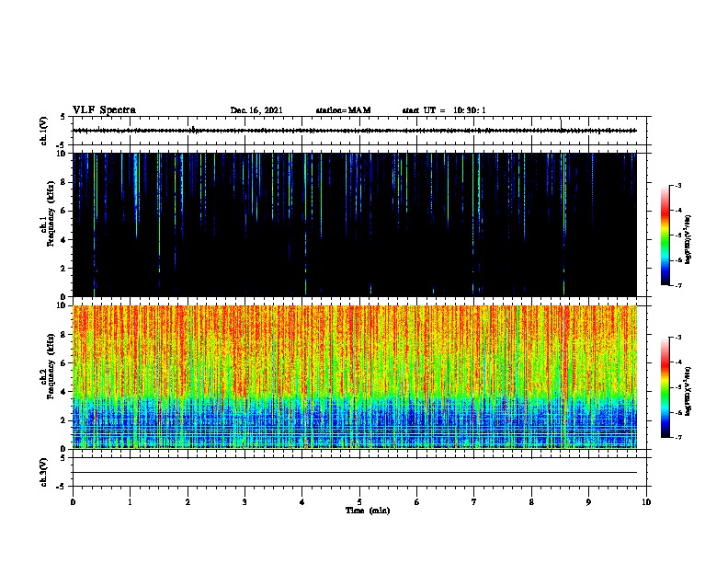
Task: Click the ch.2 frequency tick label "6"
Action: pyautogui.click(x=64, y=362)
